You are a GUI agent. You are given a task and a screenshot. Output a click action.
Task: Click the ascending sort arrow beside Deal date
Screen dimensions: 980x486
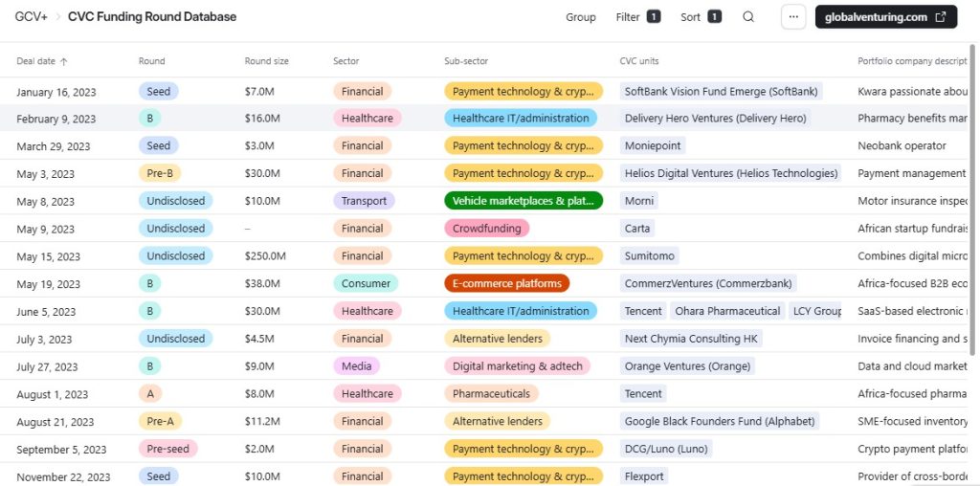click(x=64, y=61)
